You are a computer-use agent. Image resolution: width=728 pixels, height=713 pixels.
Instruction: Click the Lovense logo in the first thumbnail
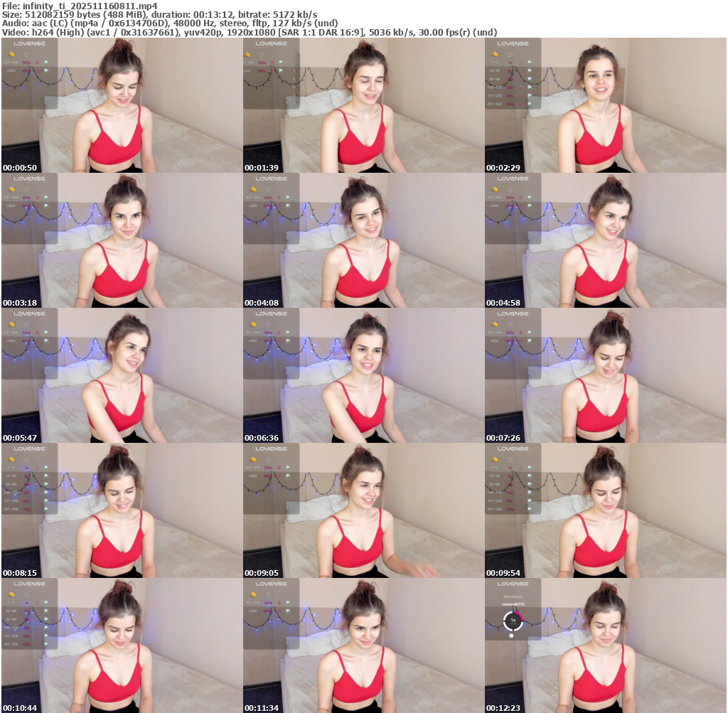pyautogui.click(x=29, y=43)
